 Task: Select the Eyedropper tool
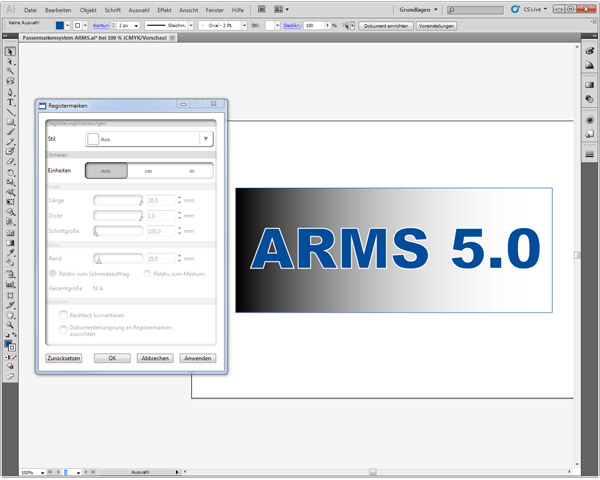pos(10,253)
